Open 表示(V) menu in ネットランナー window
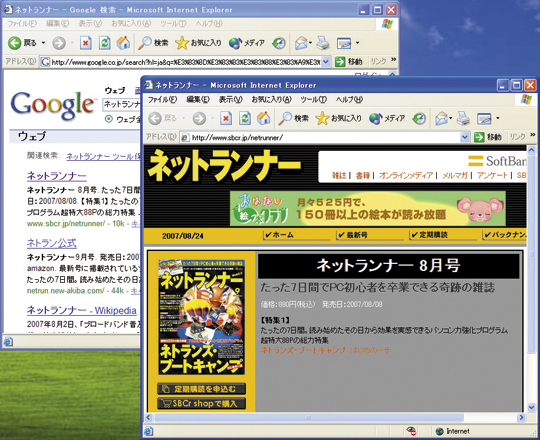Viewport: 540px width, 440px height. pos(231,99)
